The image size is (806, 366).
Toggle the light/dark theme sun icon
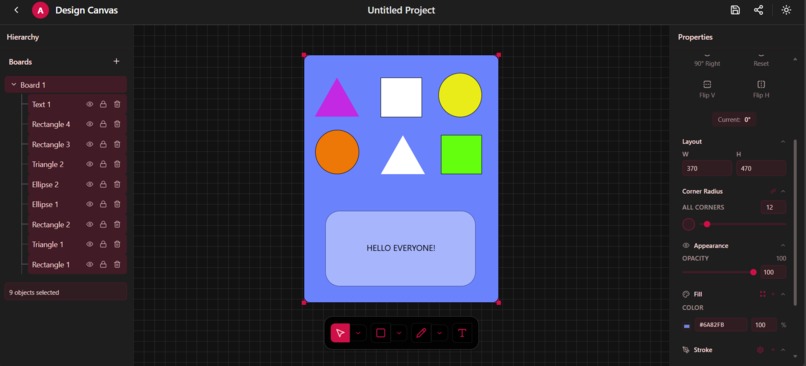786,10
